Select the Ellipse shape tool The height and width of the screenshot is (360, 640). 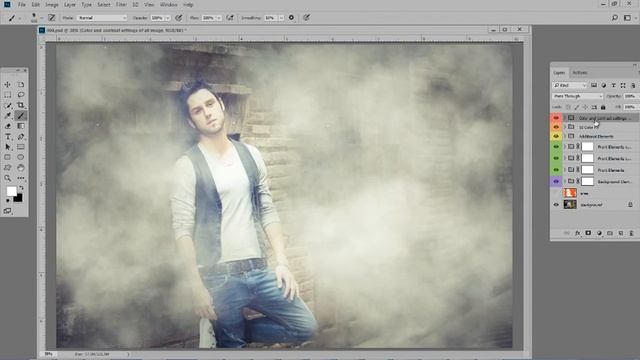tap(21, 157)
